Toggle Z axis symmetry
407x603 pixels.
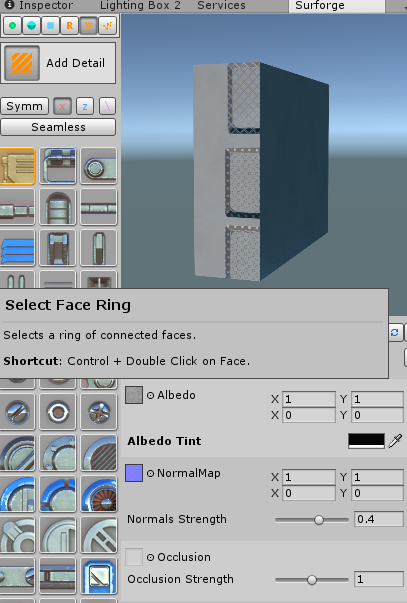coord(85,106)
